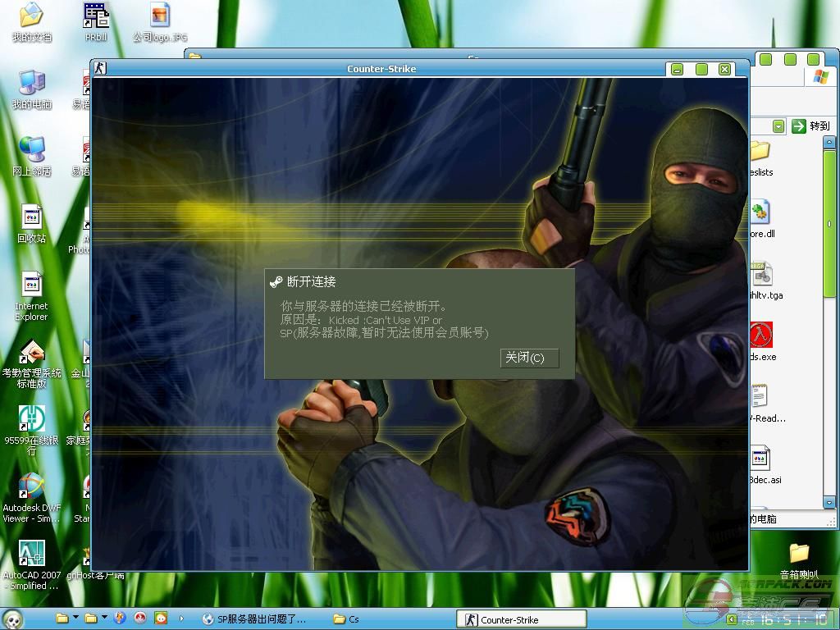Click the Counter-Strike icon in the window title bar
Screen dimensions: 840x630
100,68
